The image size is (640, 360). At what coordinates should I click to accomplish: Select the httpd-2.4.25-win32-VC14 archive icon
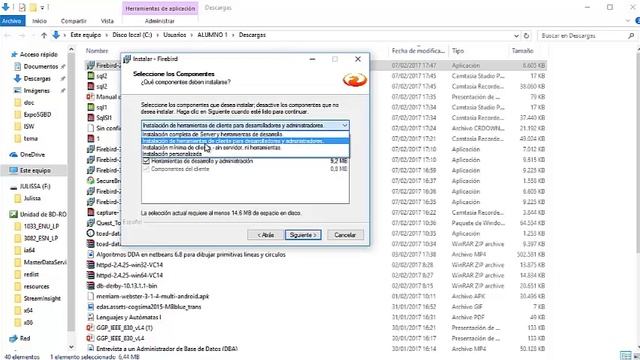(x=91, y=265)
